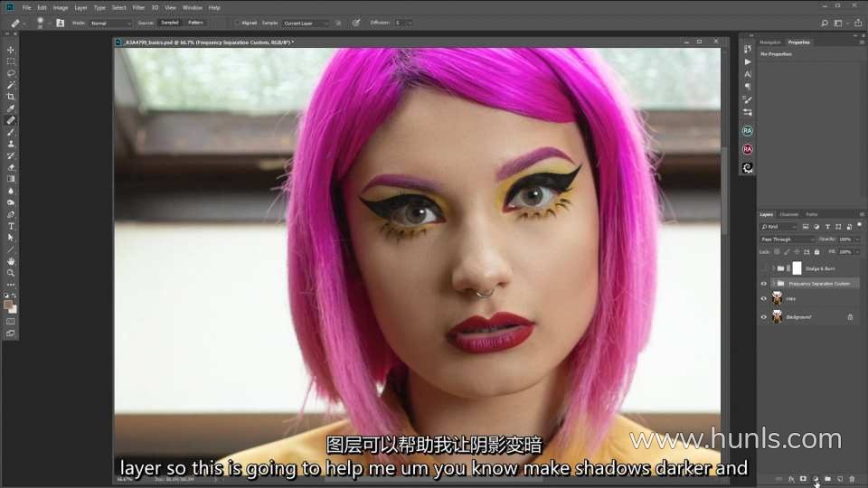Select the Rectangular Marquee tool

[x=11, y=61]
